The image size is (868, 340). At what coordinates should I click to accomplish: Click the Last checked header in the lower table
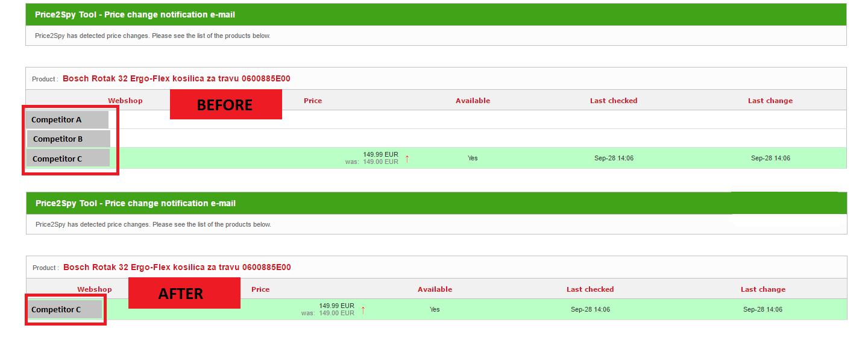click(x=590, y=289)
